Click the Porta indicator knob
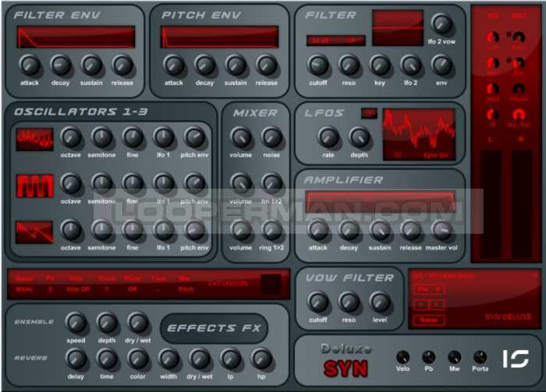The height and width of the screenshot is (392, 546). [x=480, y=357]
